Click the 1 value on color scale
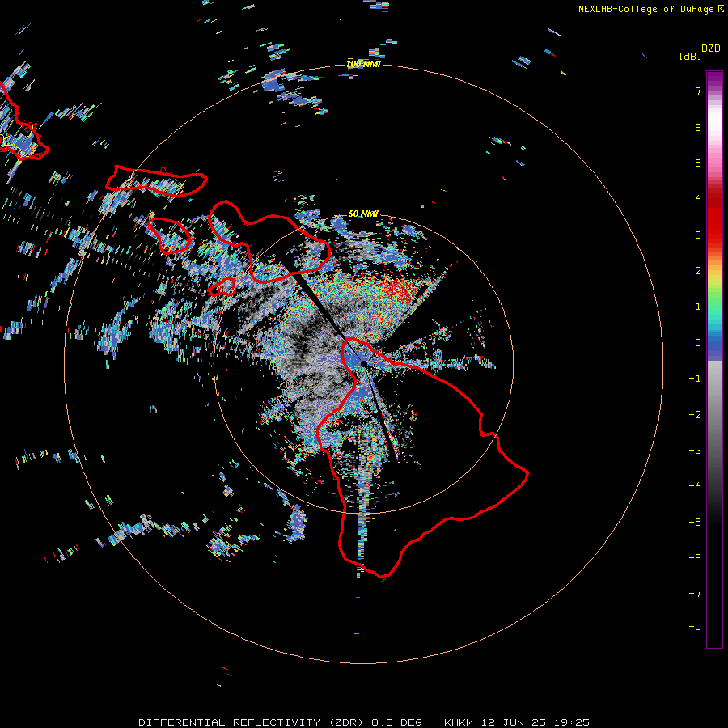The height and width of the screenshot is (728, 728). pyautogui.click(x=698, y=307)
